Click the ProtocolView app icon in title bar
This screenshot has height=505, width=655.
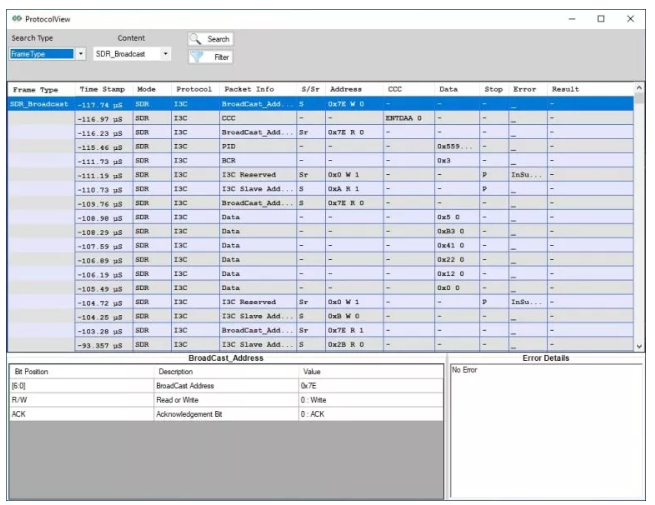tap(17, 19)
